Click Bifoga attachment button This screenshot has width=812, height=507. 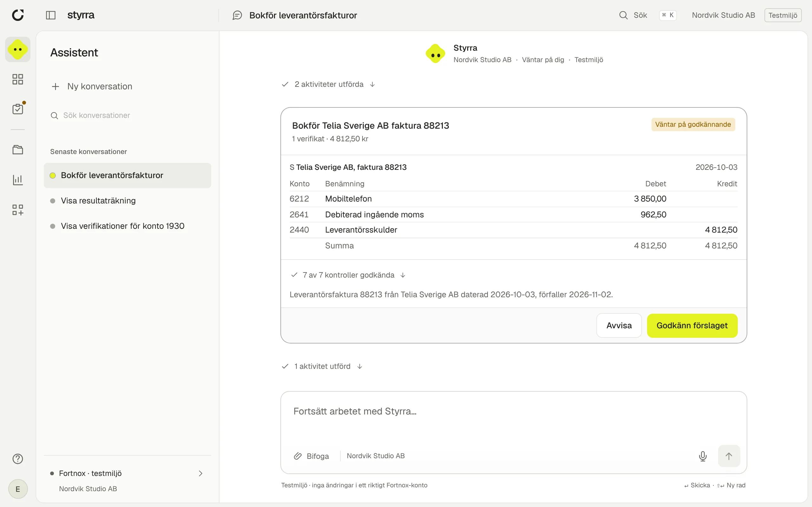point(311,456)
